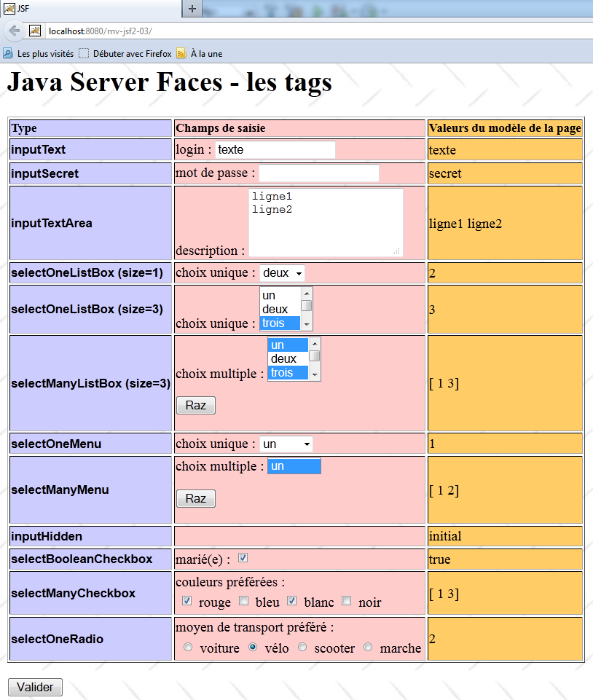Screen dimensions: 593x700
Task: Expand the selectOneMenu dropdown showing 'un'
Action: coord(287,444)
